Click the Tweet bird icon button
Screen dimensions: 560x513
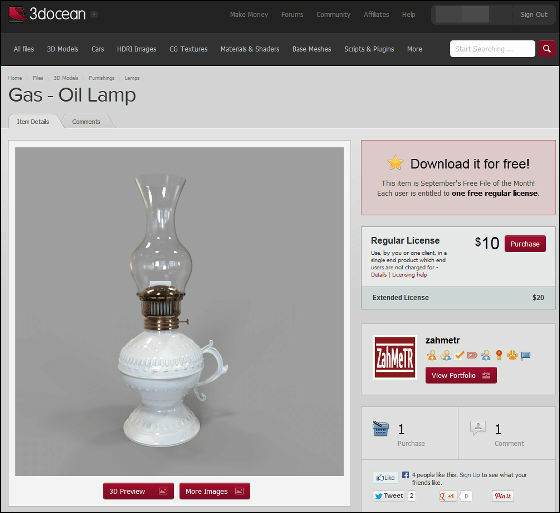[389, 496]
